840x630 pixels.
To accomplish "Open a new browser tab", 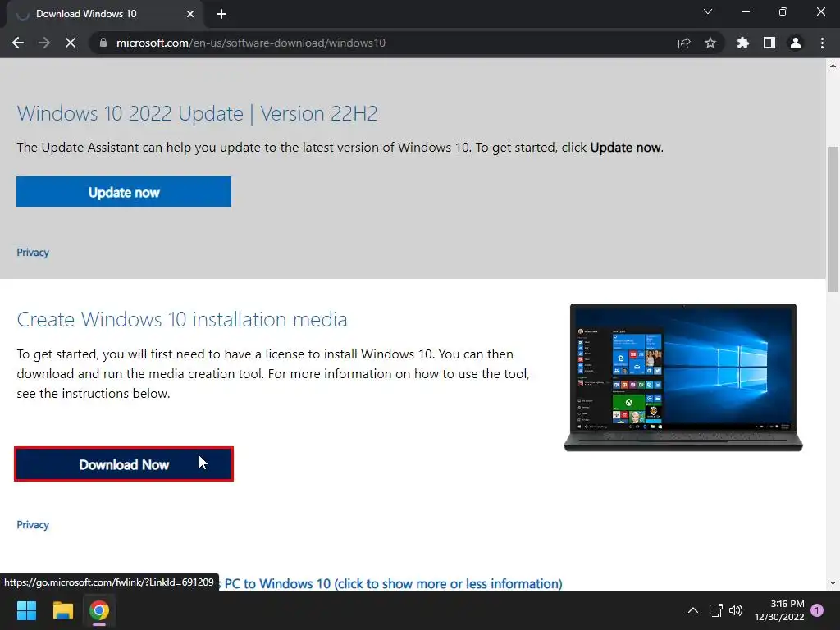I will tap(221, 14).
